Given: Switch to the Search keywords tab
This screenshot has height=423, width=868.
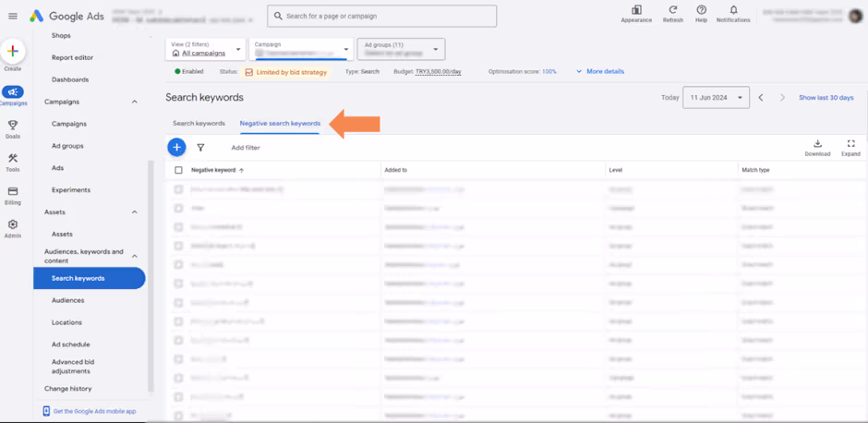Looking at the screenshot, I should pyautogui.click(x=199, y=124).
